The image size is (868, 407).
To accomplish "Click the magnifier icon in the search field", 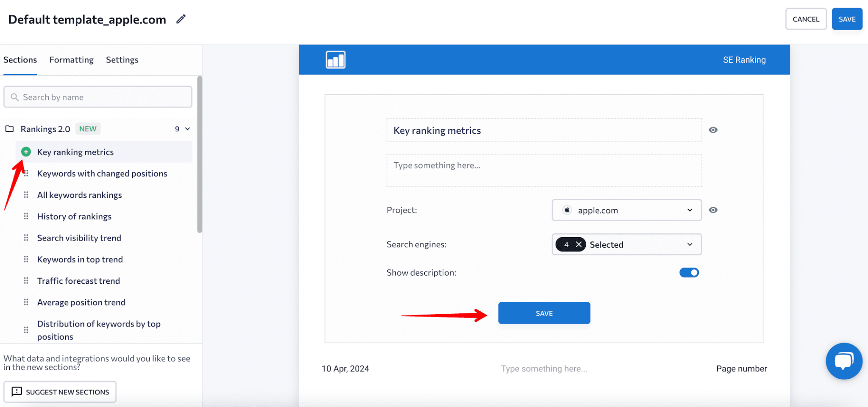I will tap(14, 97).
